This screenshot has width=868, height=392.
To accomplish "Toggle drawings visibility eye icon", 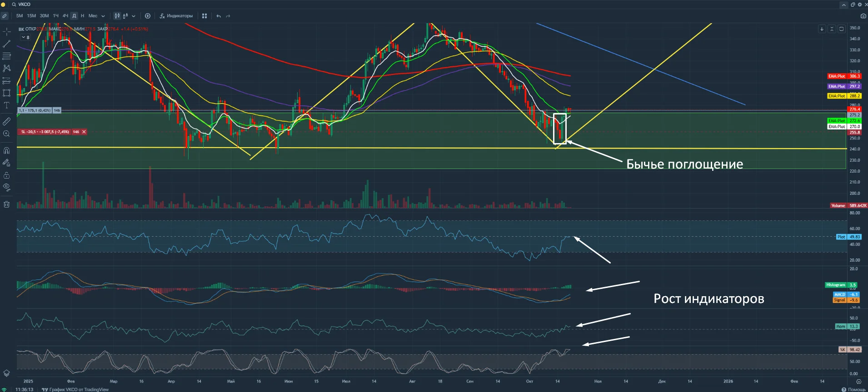I will coord(6,187).
